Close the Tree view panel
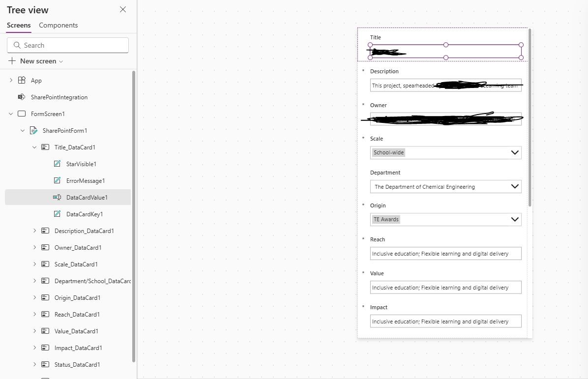Screen dimensions: 588x379 click(x=122, y=10)
